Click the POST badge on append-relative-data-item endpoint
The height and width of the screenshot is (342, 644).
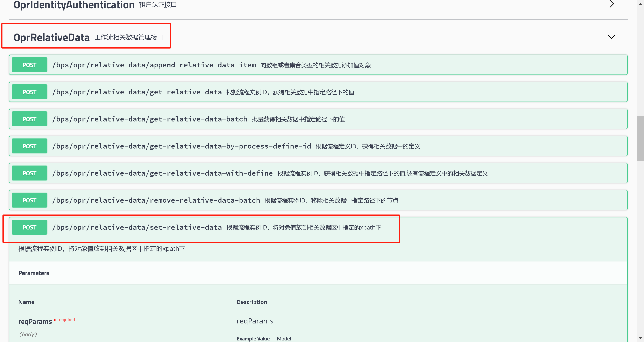(29, 65)
